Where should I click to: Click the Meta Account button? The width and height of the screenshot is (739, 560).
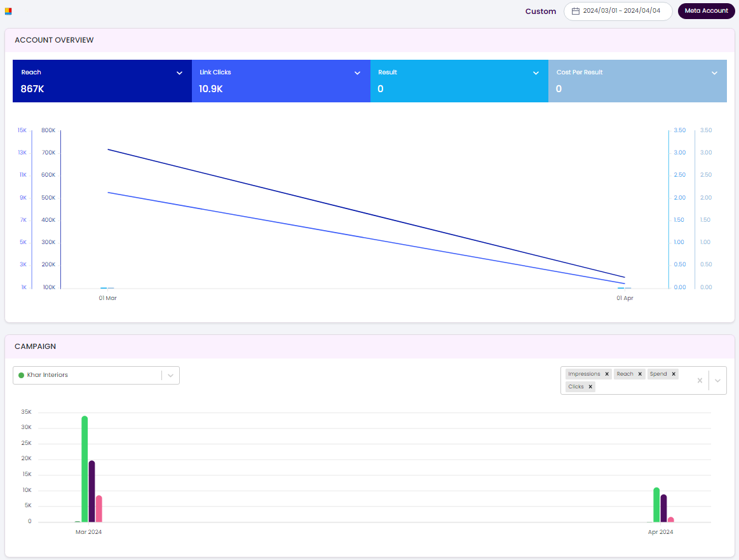[706, 11]
